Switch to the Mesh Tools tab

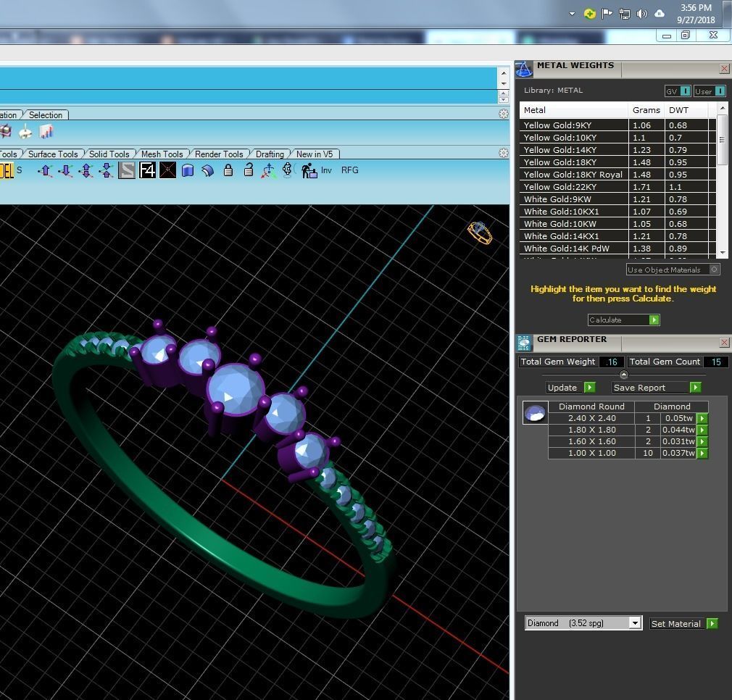[162, 154]
